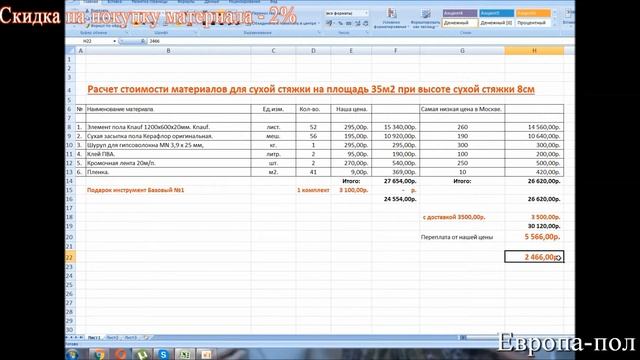Click the insert new worksheet tab icon

pyautogui.click(x=147, y=338)
